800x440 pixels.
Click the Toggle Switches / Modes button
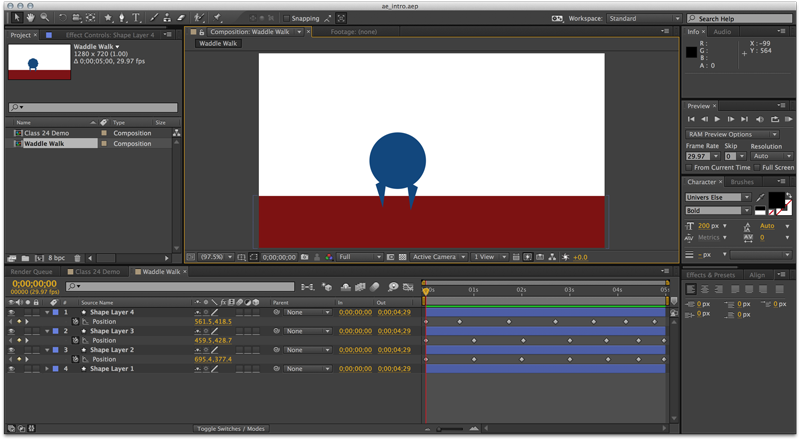tap(231, 429)
